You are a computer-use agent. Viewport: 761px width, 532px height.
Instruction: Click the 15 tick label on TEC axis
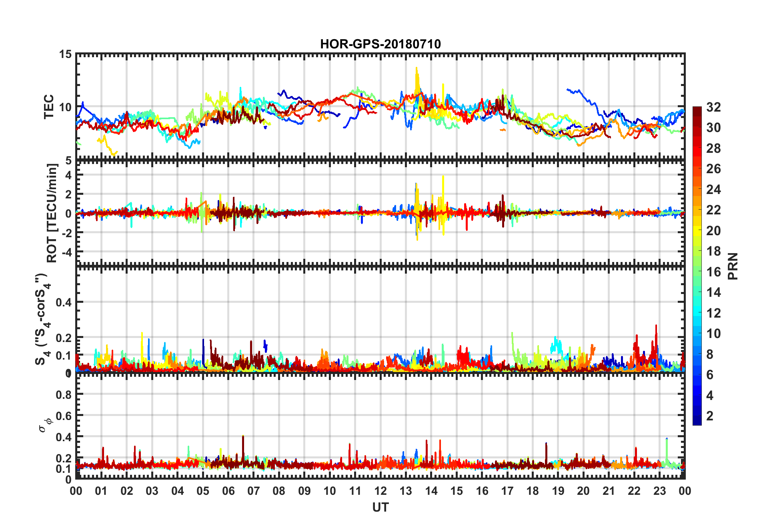point(65,54)
